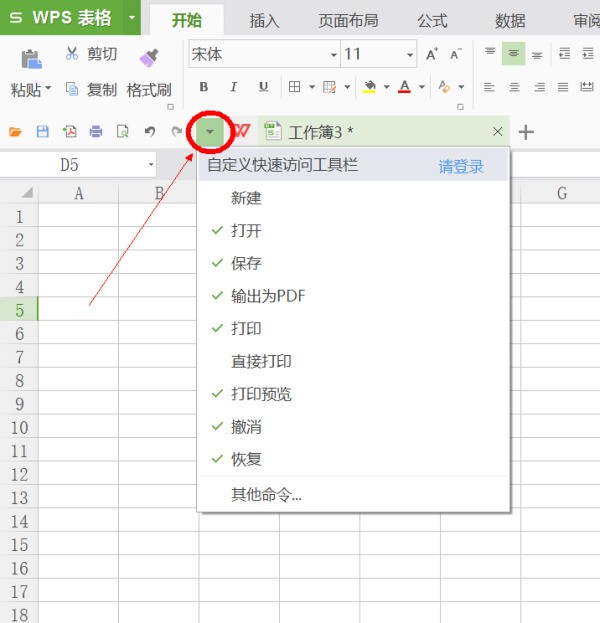
Task: Expand the borders dropdown arrow
Action: [312, 87]
